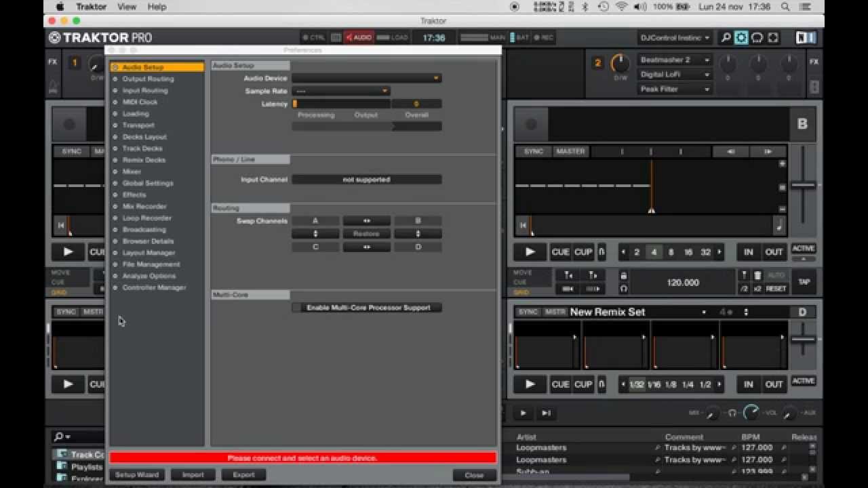This screenshot has width=868, height=488.
Task: Select loop size 8 on deck B
Action: click(x=671, y=252)
